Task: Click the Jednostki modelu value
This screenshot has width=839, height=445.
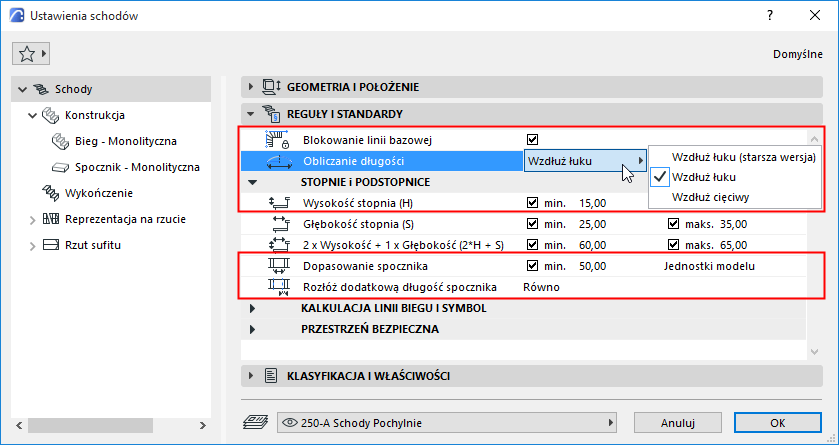Action: [x=709, y=266]
